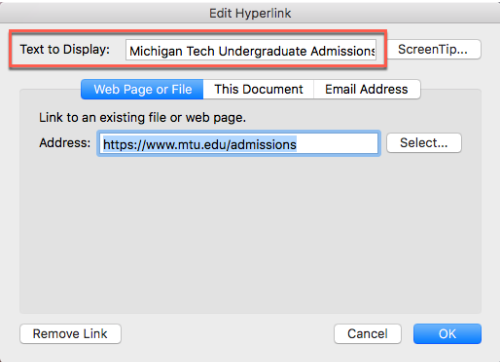
Task: Open the Select… file button
Action: (424, 143)
